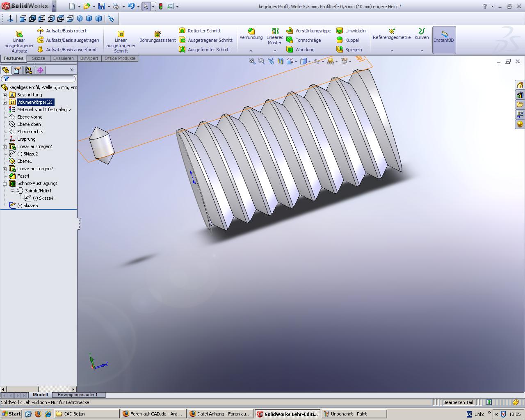525x420 pixels.
Task: Select Fase4 in the feature tree
Action: point(23,176)
